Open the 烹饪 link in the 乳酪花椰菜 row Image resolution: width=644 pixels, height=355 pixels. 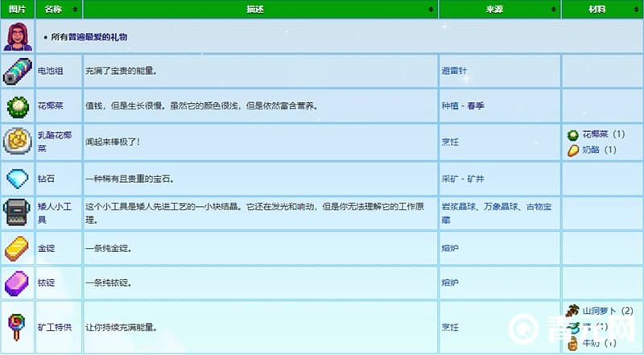click(450, 142)
